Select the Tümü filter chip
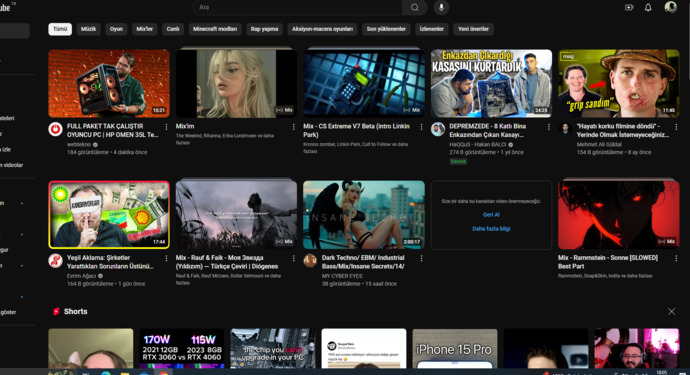This screenshot has height=375, width=690. coord(60,29)
